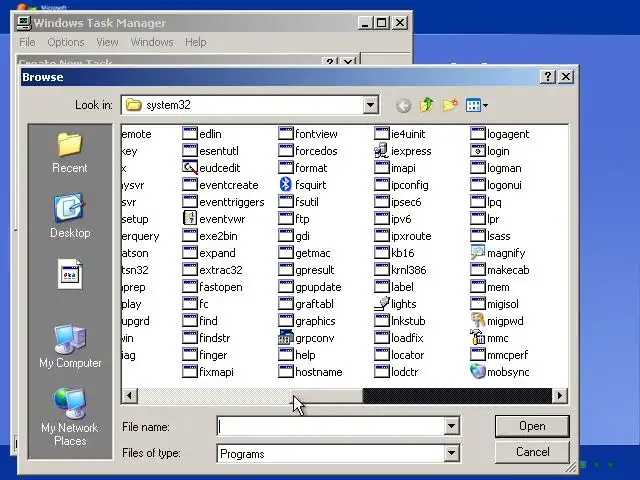Select the file named logonui
This screenshot has height=480, width=640.
(x=504, y=185)
